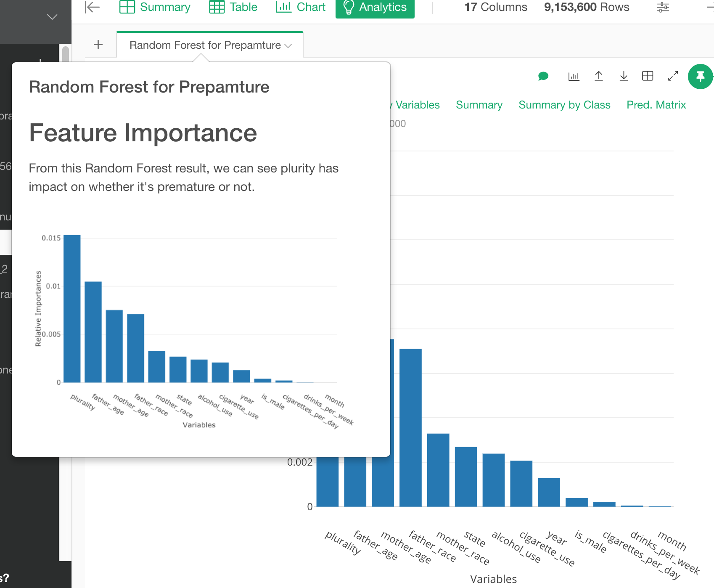Open the Pred. Matrix link
This screenshot has width=714, height=588.
point(656,105)
